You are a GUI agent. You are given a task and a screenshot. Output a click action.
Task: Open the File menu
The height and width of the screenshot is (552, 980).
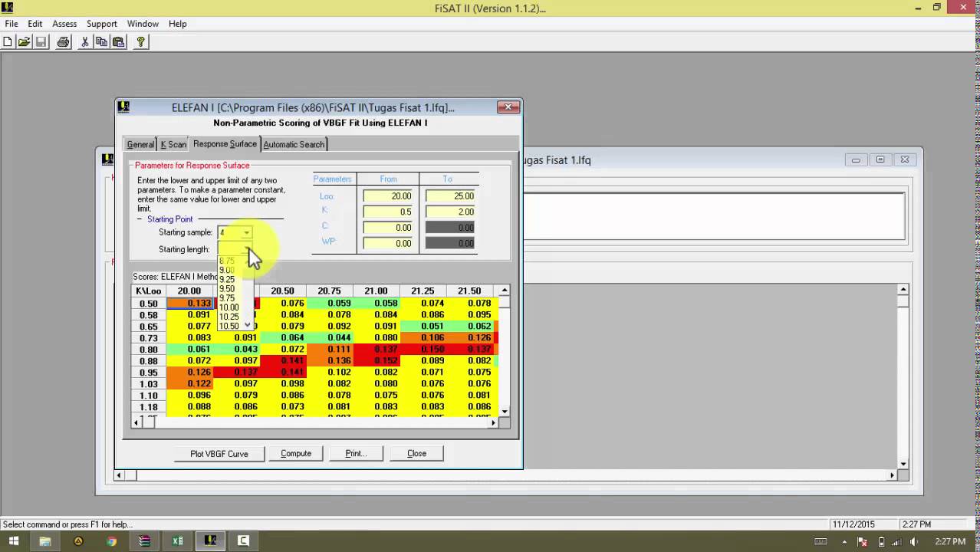coord(12,24)
